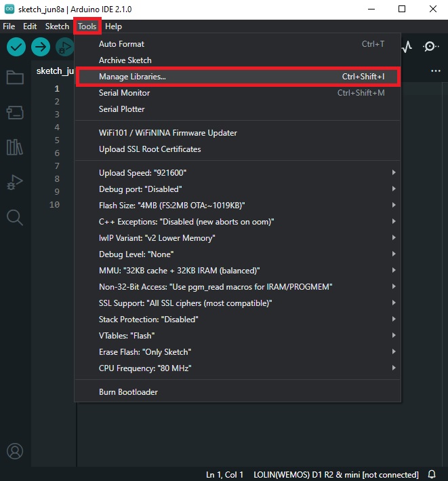The height and width of the screenshot is (481, 448).
Task: Expand lwIP Variant "v2 Lower Memory" submenu
Action: (x=238, y=237)
